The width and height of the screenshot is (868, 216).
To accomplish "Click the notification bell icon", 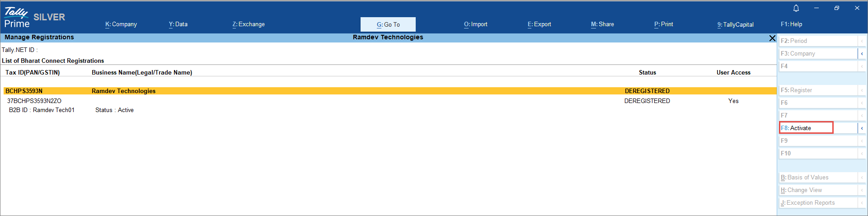I will (796, 8).
